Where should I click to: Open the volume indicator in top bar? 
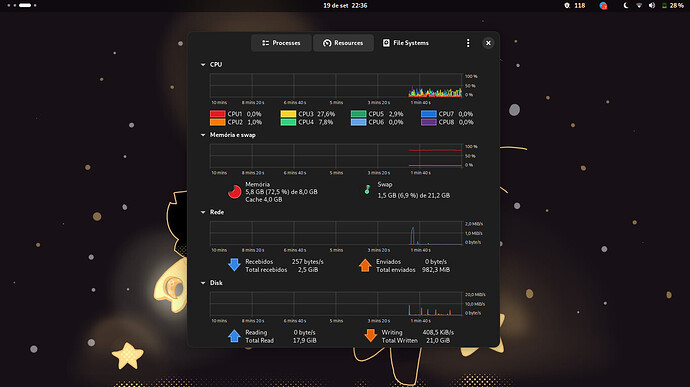click(x=652, y=5)
